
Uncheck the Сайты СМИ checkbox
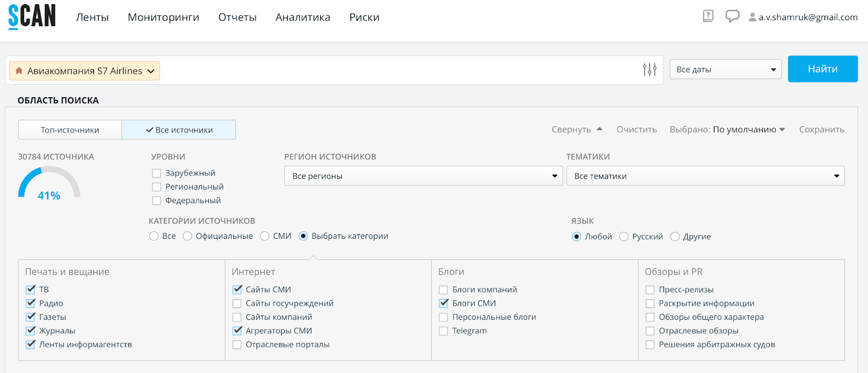[237, 289]
